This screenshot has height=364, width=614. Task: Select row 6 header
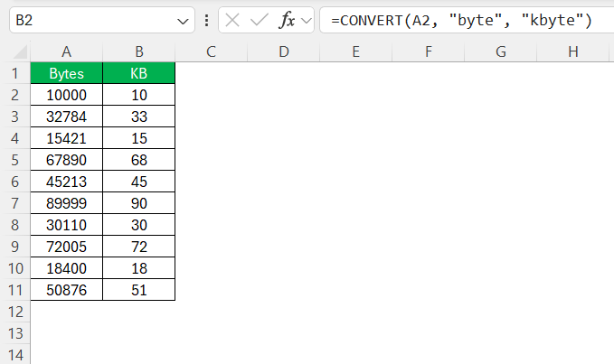(x=15, y=182)
